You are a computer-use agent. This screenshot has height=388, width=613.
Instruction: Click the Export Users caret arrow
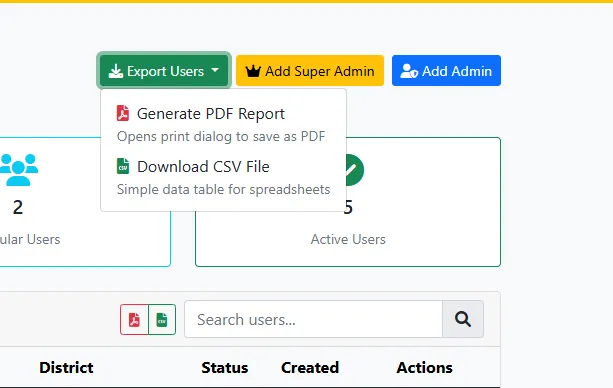click(215, 70)
